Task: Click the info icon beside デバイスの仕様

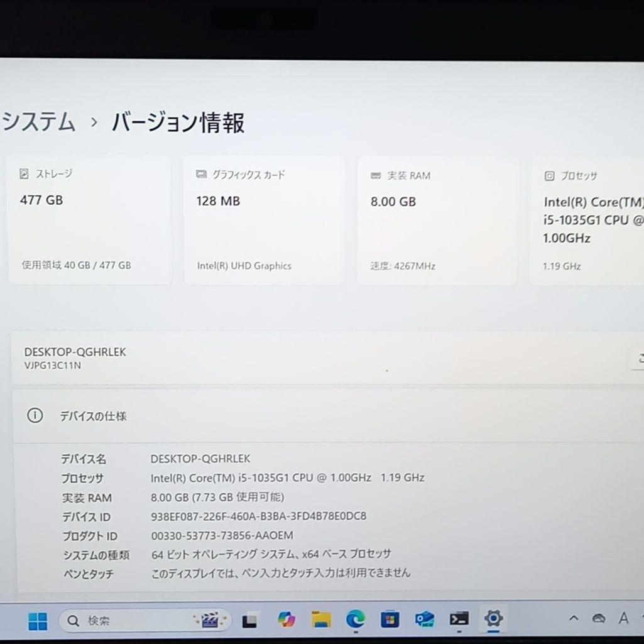Action: [35, 415]
